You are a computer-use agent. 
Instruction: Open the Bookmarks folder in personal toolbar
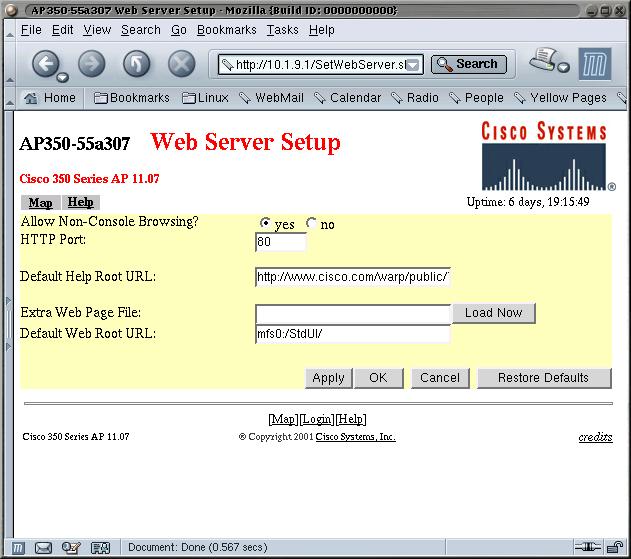132,98
